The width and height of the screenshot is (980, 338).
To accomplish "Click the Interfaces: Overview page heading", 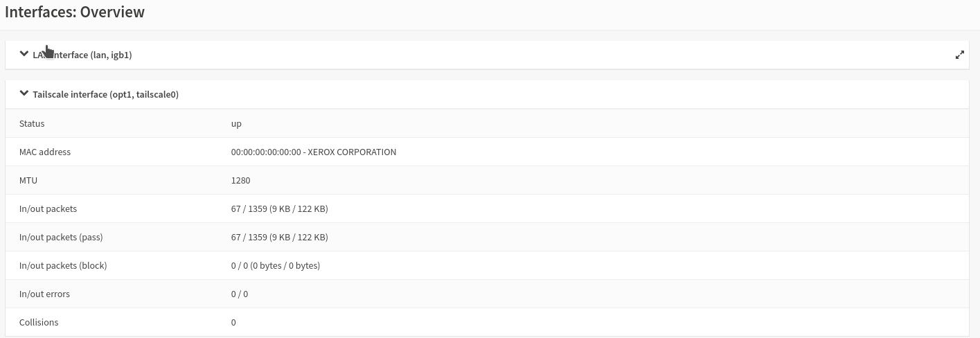I will (x=75, y=12).
